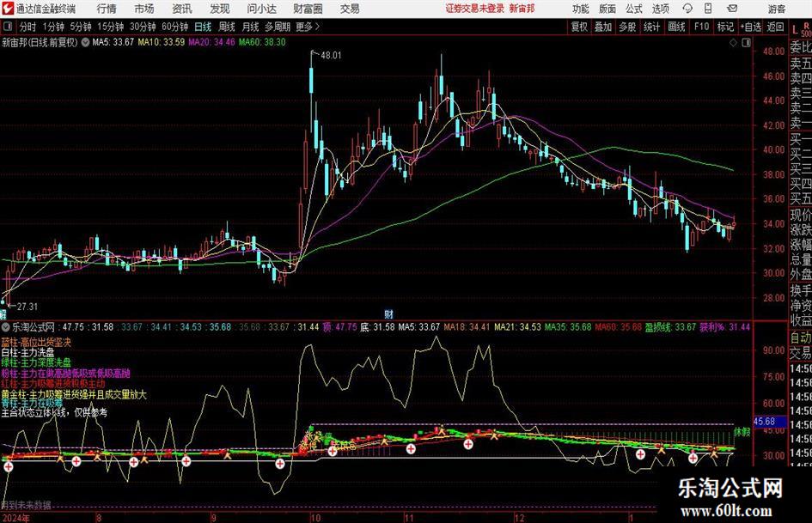Open the F10 company info button
The width and height of the screenshot is (812, 523).
[701, 27]
